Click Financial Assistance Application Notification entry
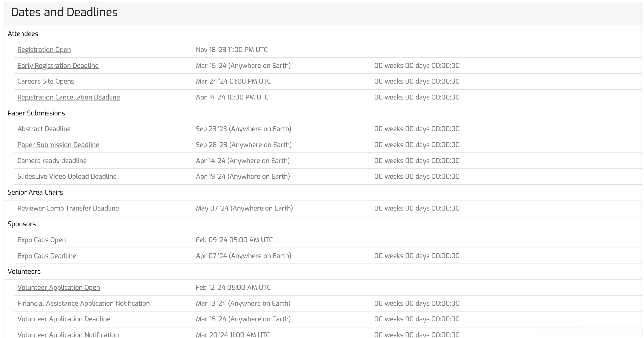The width and height of the screenshot is (644, 338). click(83, 303)
